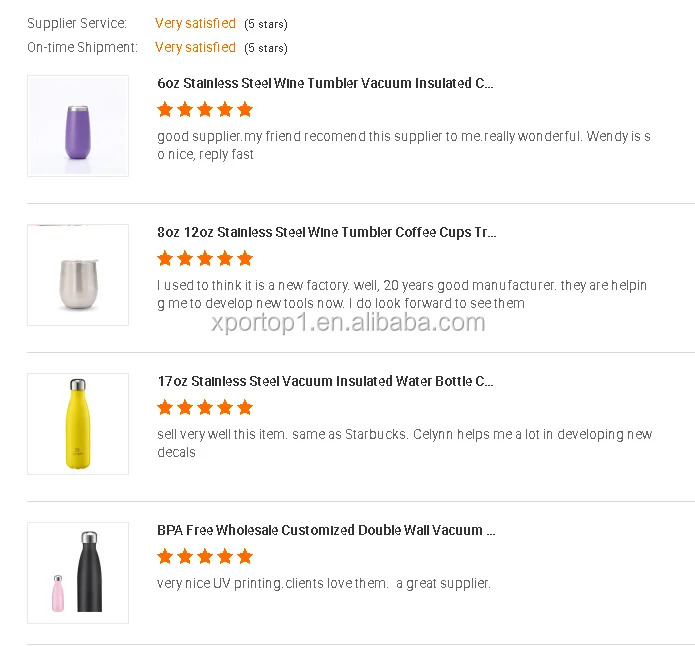Click fifth star of BPA Free bottle rating
The image size is (695, 646).
click(245, 556)
